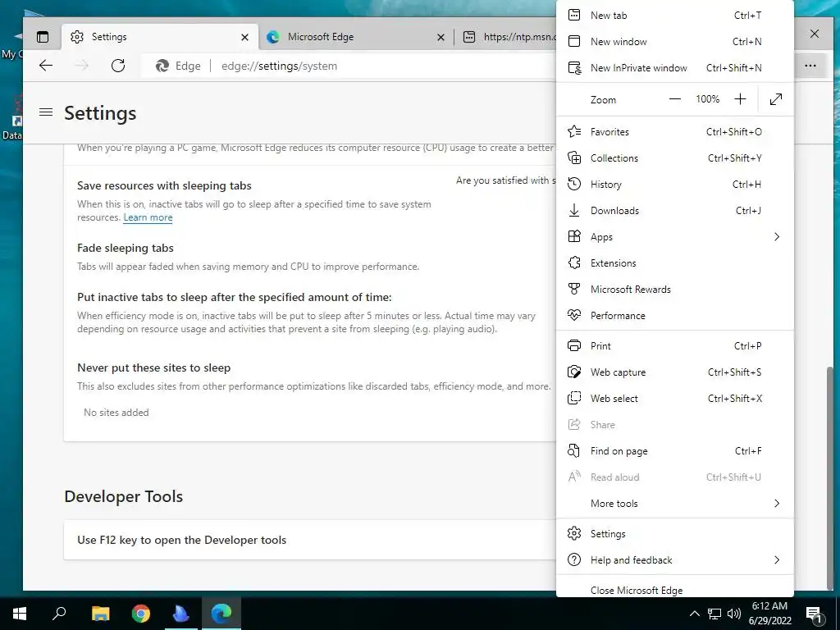Open Downloads from the menu
The height and width of the screenshot is (630, 840).
tap(675, 211)
